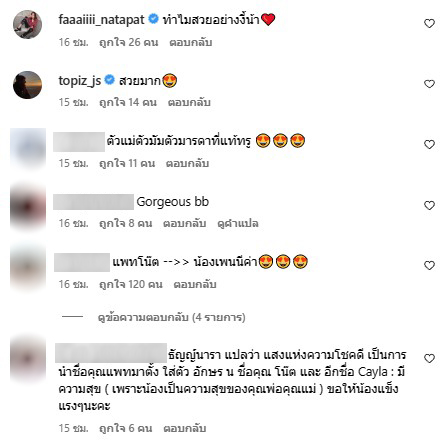Tap heart beside the ตัวแม่ตัวมัม comment
446x448 pixels.
[x=429, y=144]
